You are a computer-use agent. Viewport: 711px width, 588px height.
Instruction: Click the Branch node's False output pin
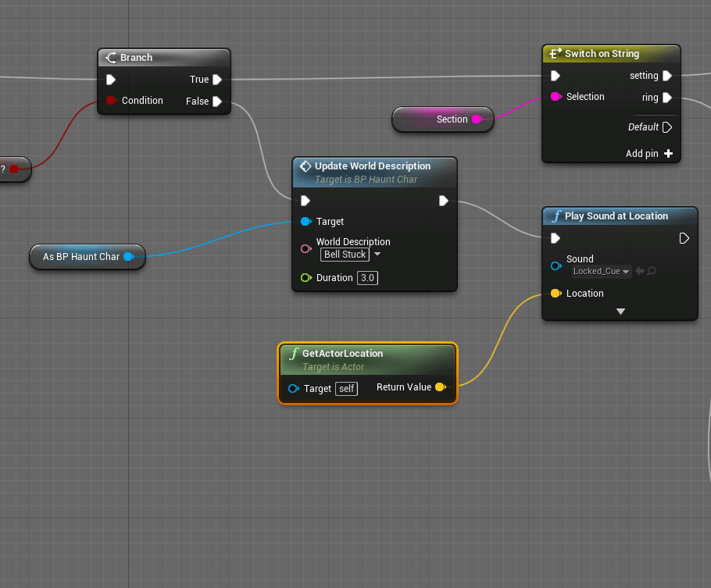point(217,102)
